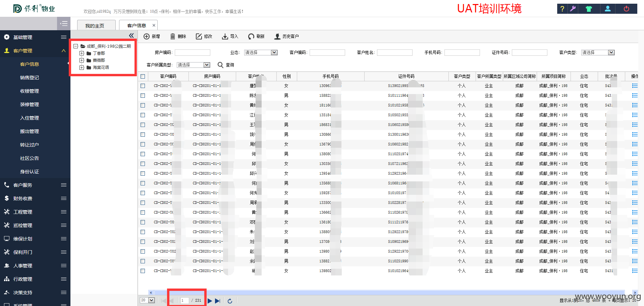Click the 客户姓名 input field
The image size is (644, 306).
(395, 52)
